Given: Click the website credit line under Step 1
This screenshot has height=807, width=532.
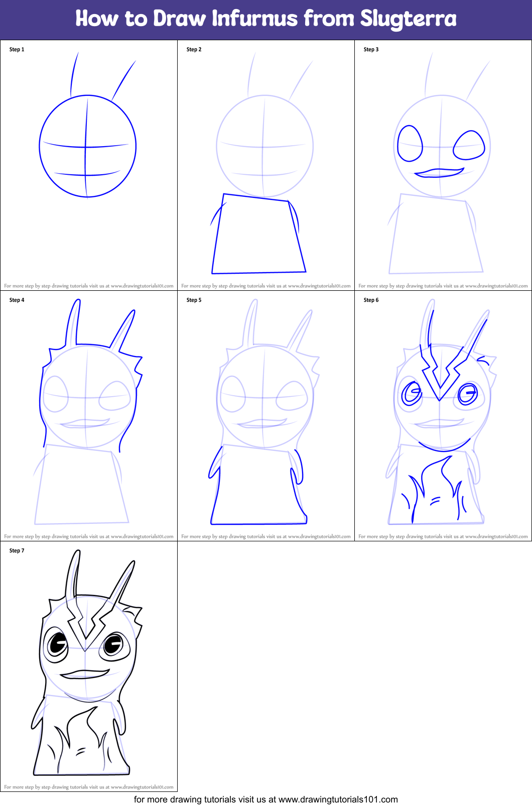Looking at the screenshot, I should coord(89,286).
